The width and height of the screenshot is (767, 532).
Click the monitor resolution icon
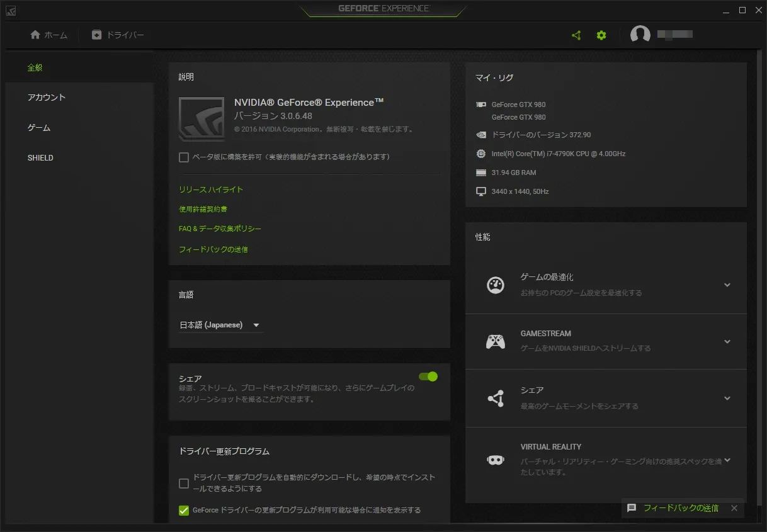tap(481, 191)
